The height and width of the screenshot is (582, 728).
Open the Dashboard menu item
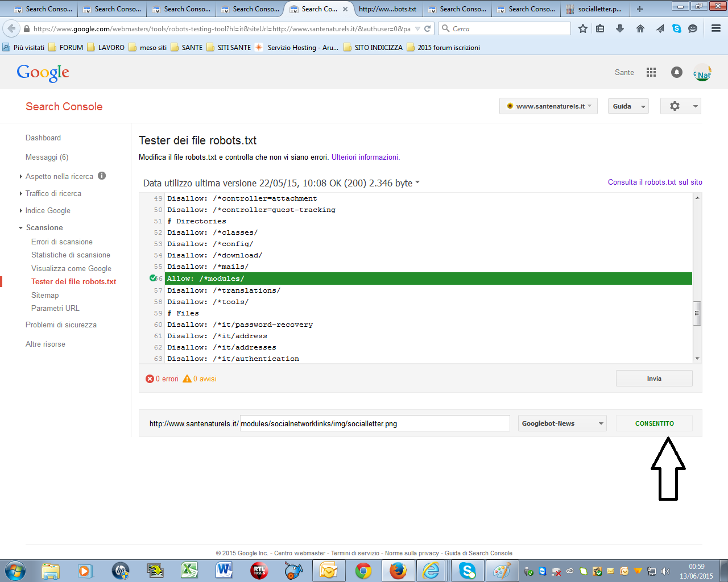(43, 138)
